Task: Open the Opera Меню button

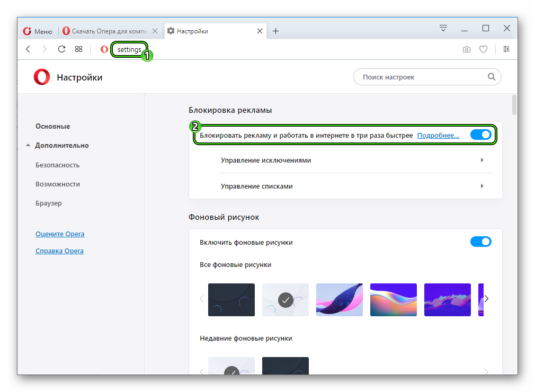Action: point(38,31)
